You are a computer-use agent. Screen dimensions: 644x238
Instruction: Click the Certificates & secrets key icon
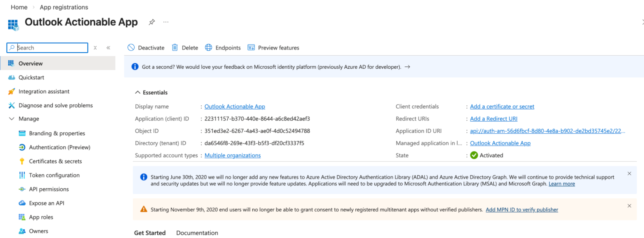[x=22, y=161]
